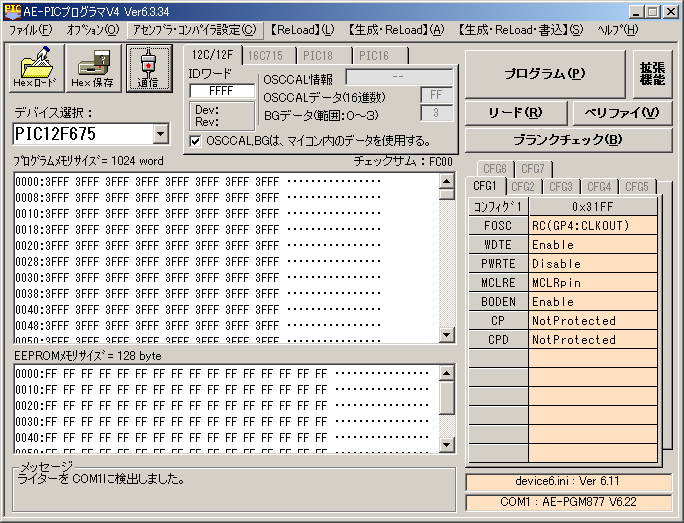Viewport: 684px width, 523px height.
Task: Click program memory row 0048
Action: 198,326
